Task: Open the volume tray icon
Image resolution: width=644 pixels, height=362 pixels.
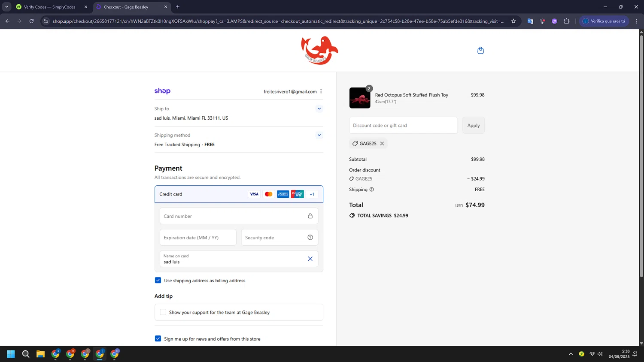Action: (600, 354)
